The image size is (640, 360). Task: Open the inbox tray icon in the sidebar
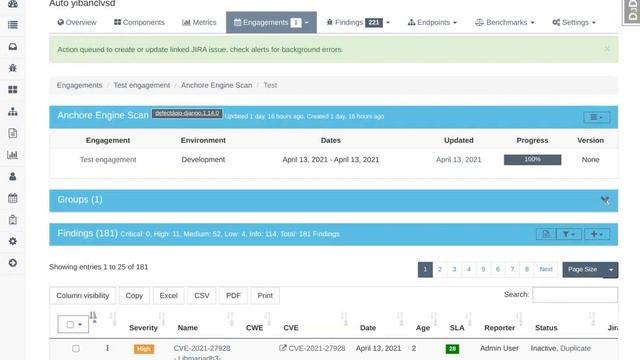[13, 47]
